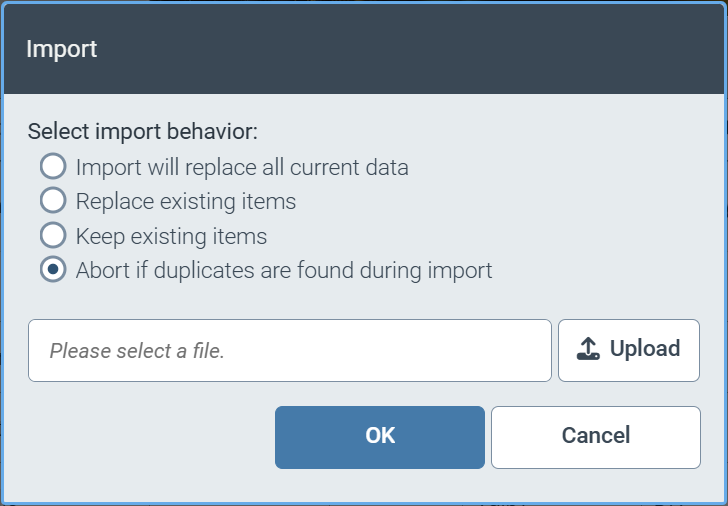Viewport: 728px width, 506px height.
Task: Enable the "Keep existing items" radio option
Action: tap(53, 236)
